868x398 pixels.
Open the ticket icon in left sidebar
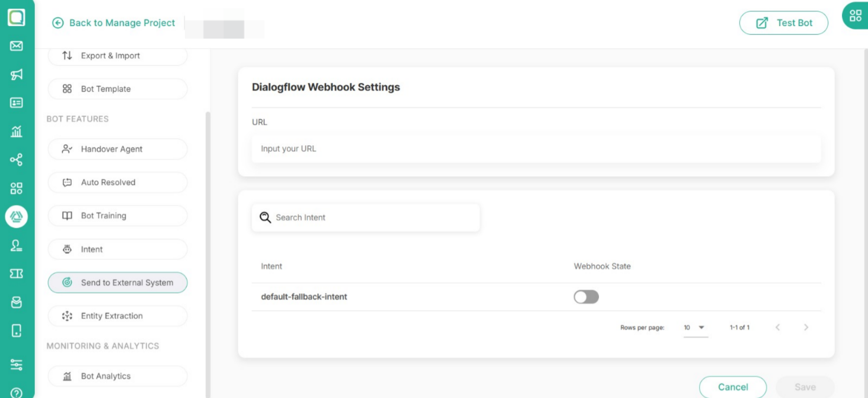pyautogui.click(x=16, y=273)
